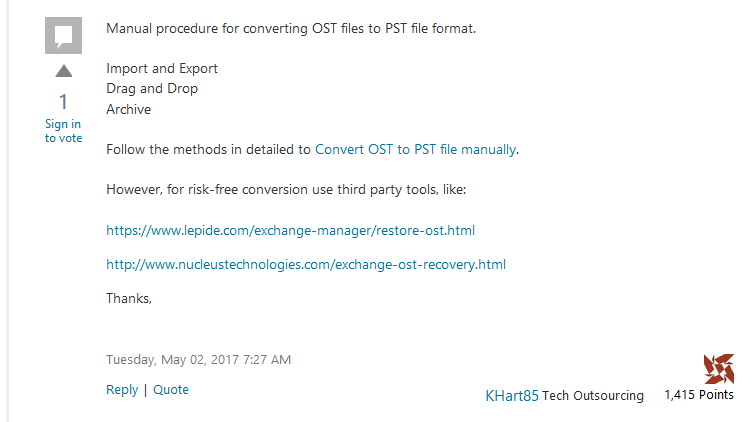
Task: Open KHart85's user profile
Action: (x=512, y=395)
